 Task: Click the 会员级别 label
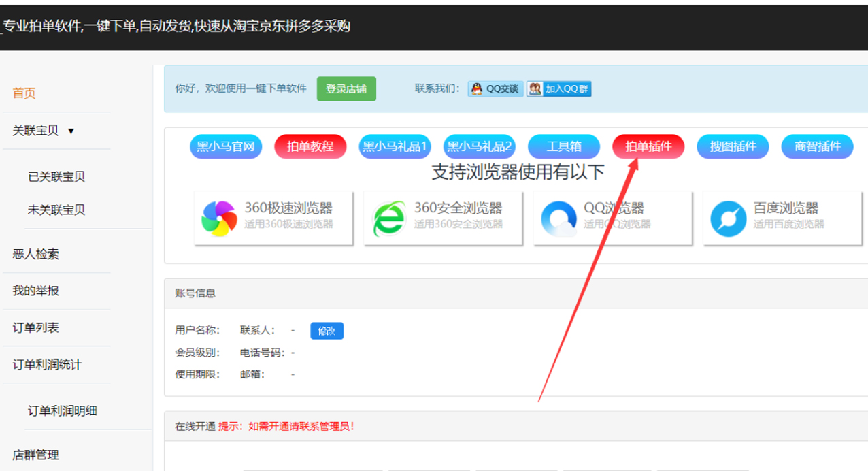click(197, 353)
